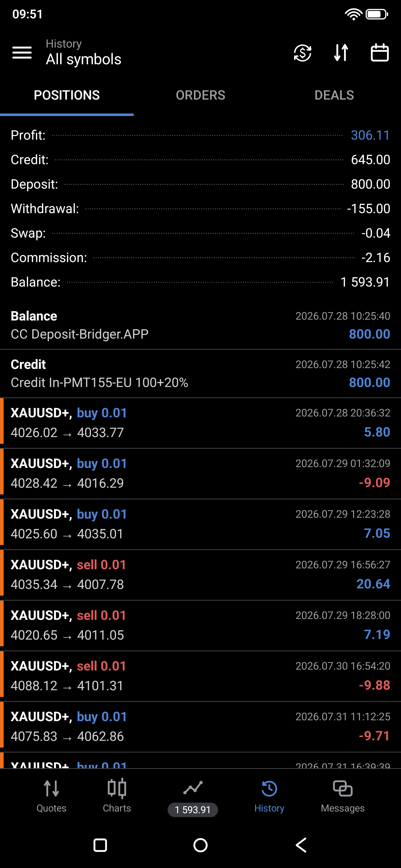Image resolution: width=401 pixels, height=868 pixels.
Task: Tap the Android home circle button
Action: pos(200,845)
